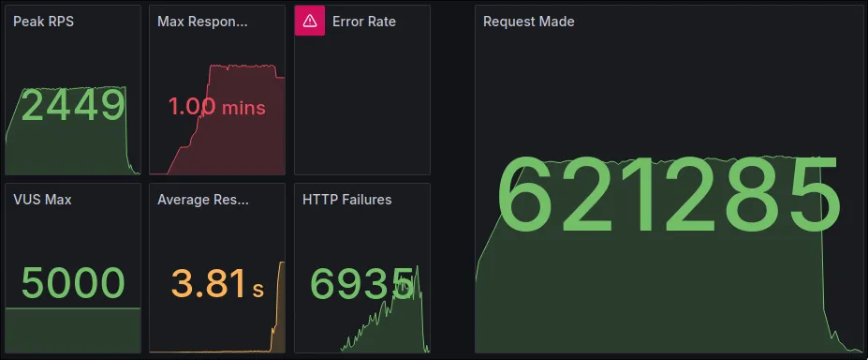Click the 621285 Request Made value

(x=669, y=195)
